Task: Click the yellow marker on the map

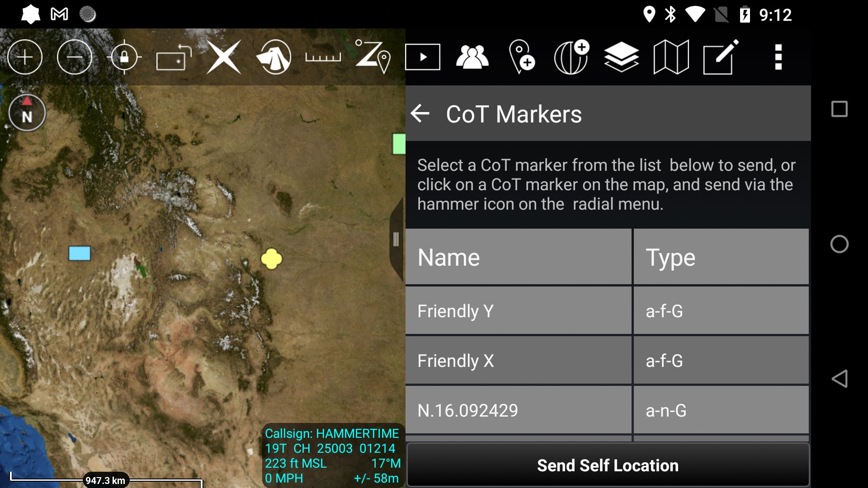Action: pos(271,259)
